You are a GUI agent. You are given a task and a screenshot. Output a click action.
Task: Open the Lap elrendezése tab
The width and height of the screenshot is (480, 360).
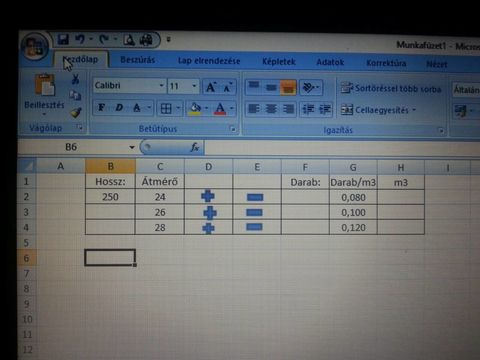[x=209, y=61]
